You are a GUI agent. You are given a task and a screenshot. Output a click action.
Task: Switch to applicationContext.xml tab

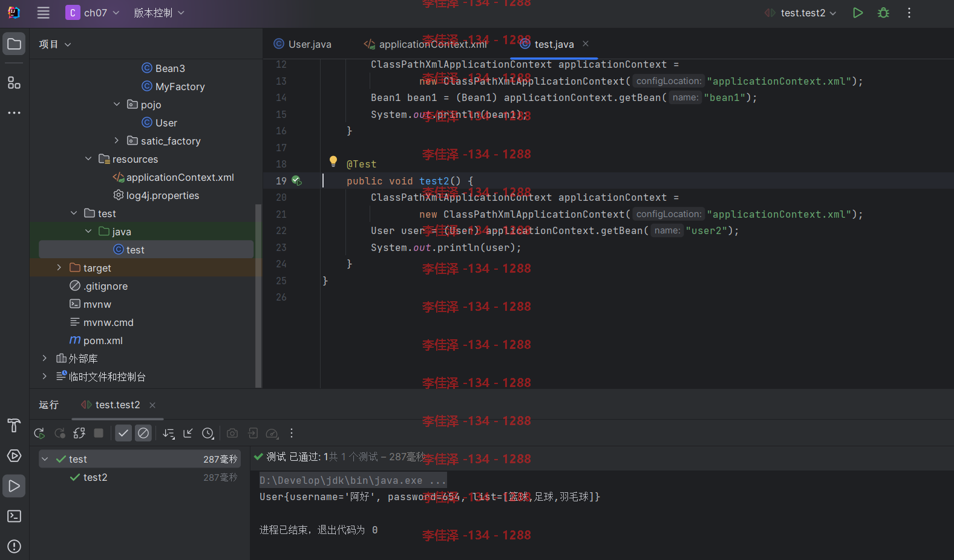[426, 44]
